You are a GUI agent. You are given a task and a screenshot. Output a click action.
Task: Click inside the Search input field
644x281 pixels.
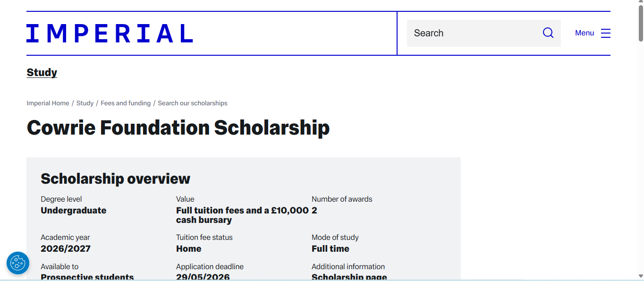[x=467, y=33]
